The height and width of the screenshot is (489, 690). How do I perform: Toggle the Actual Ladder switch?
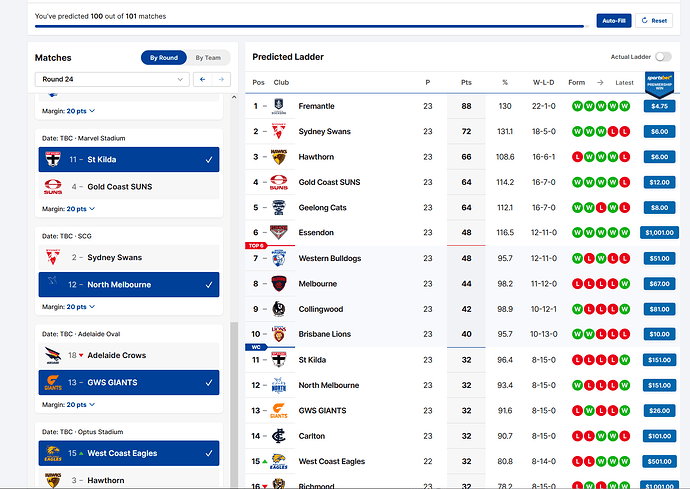click(x=663, y=57)
